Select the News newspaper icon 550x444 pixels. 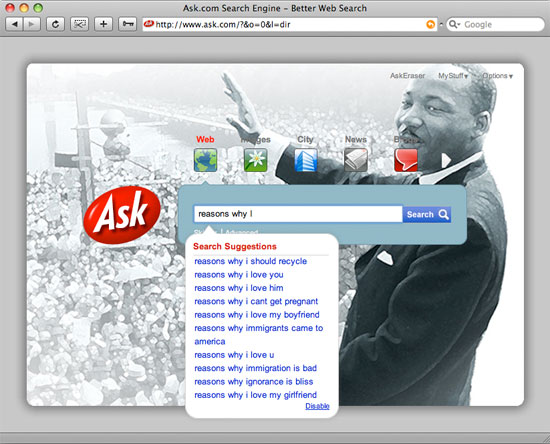point(356,160)
